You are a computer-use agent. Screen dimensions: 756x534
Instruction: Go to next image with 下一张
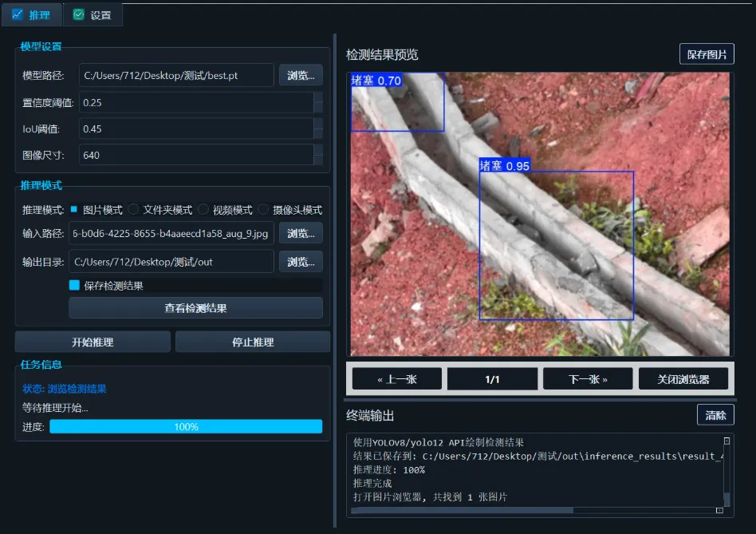[587, 378]
